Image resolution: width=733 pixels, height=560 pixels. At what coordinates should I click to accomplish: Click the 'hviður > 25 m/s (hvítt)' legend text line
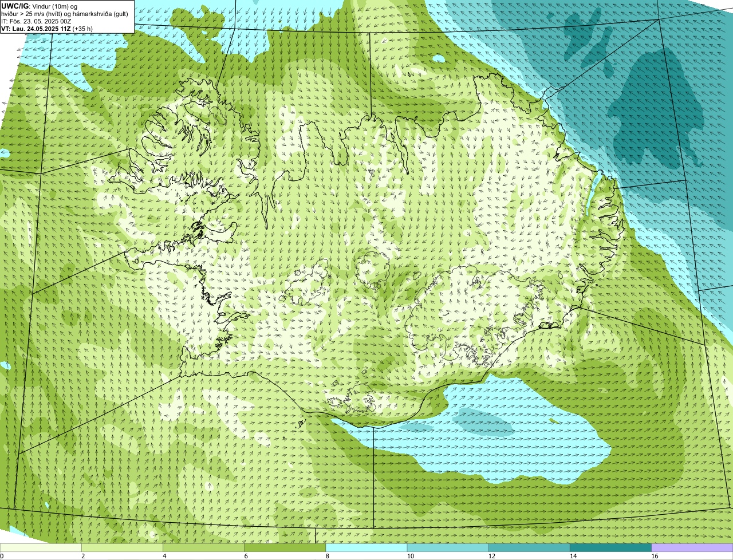(x=65, y=14)
